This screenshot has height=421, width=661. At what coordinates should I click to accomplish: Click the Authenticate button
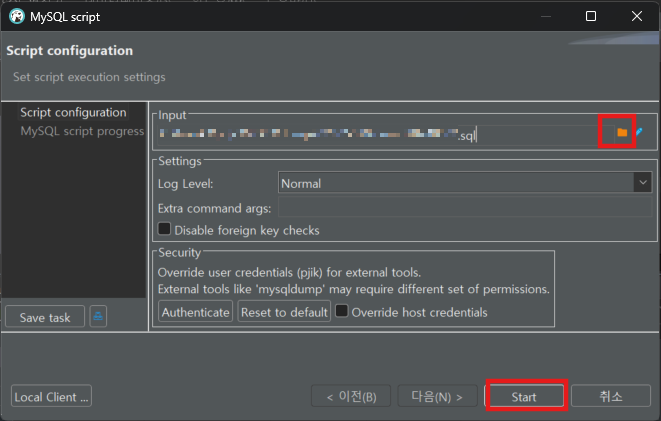196,311
